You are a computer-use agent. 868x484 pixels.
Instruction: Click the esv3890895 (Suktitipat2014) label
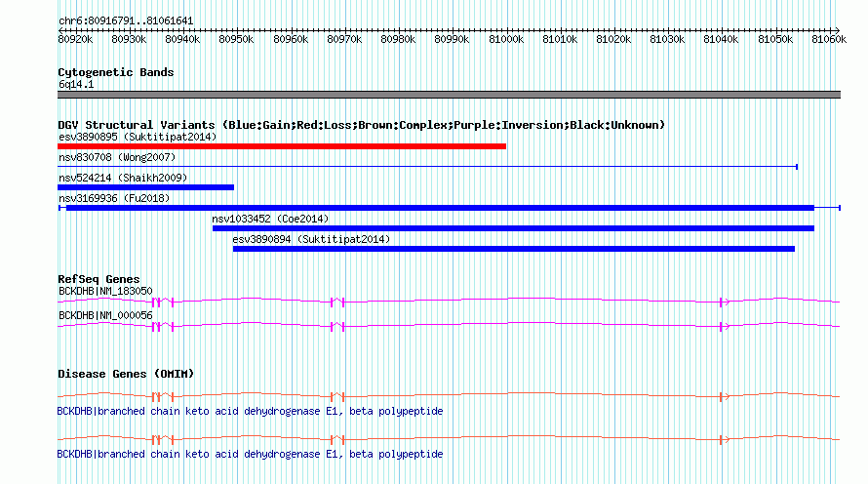coord(138,137)
